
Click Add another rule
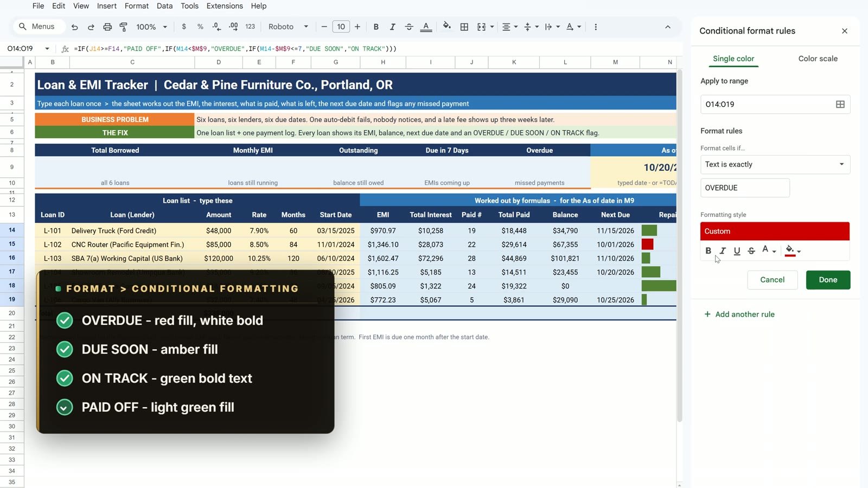point(739,314)
